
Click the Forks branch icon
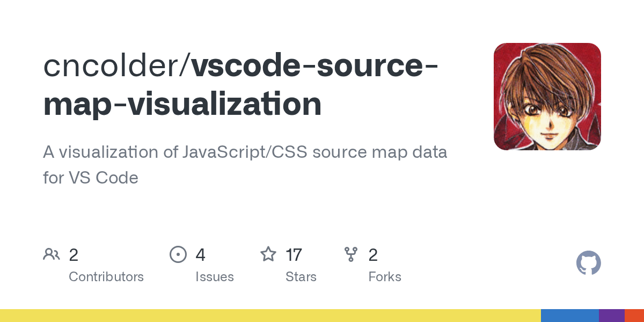(x=351, y=254)
